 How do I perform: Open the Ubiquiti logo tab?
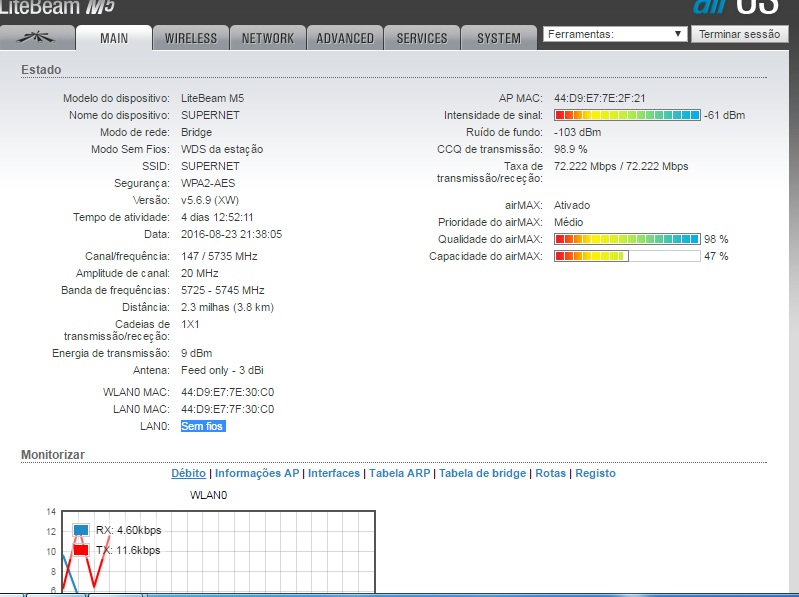click(x=37, y=38)
